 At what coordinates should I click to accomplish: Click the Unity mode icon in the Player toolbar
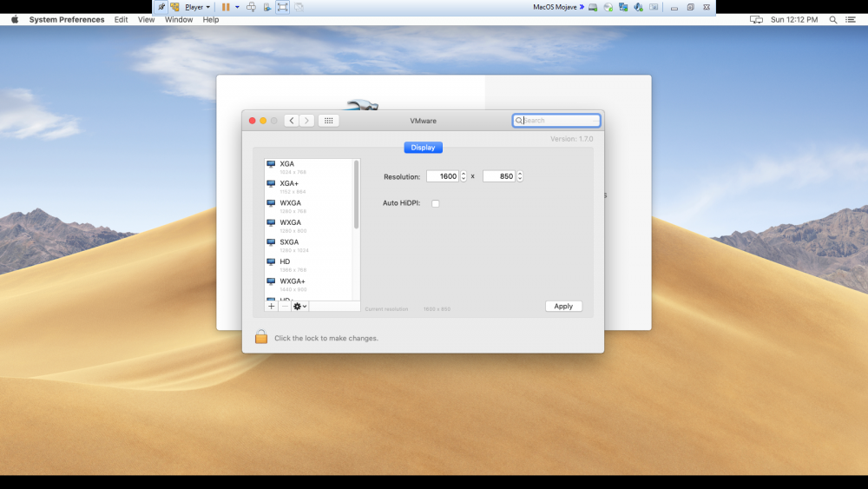[x=299, y=7]
